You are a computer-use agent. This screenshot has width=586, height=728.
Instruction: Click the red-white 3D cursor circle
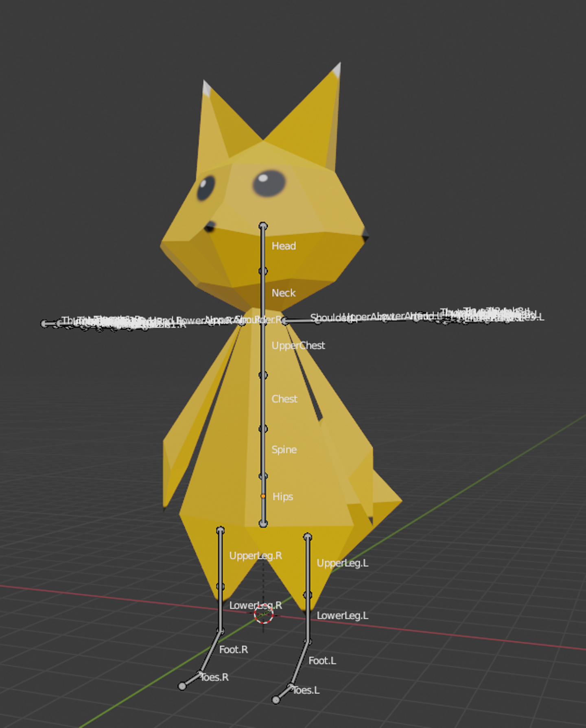264,614
